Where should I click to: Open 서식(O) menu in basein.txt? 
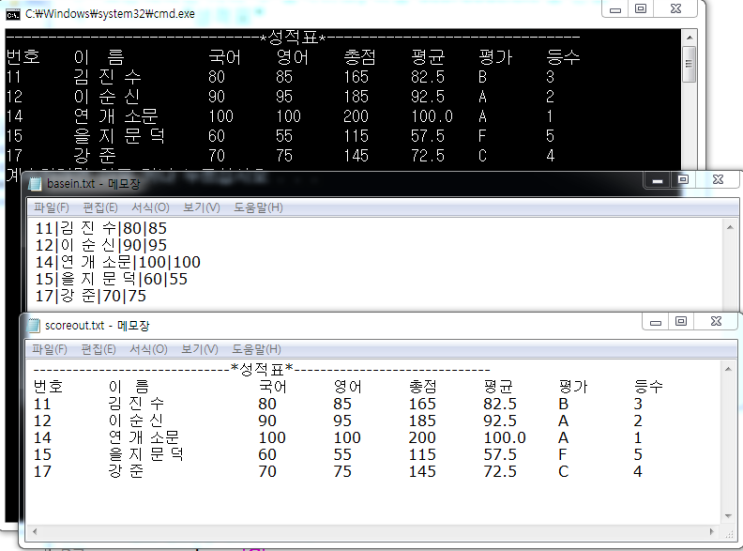pyautogui.click(x=150, y=208)
